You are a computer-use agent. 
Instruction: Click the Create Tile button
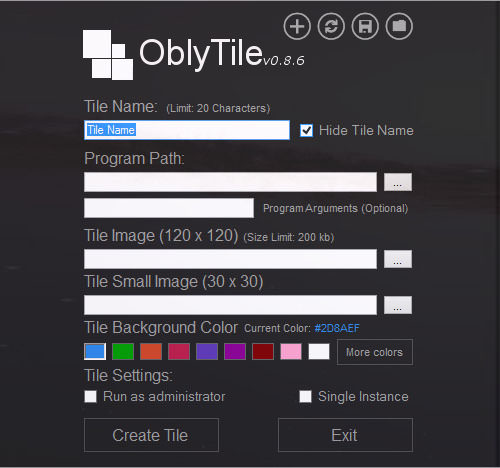point(151,435)
